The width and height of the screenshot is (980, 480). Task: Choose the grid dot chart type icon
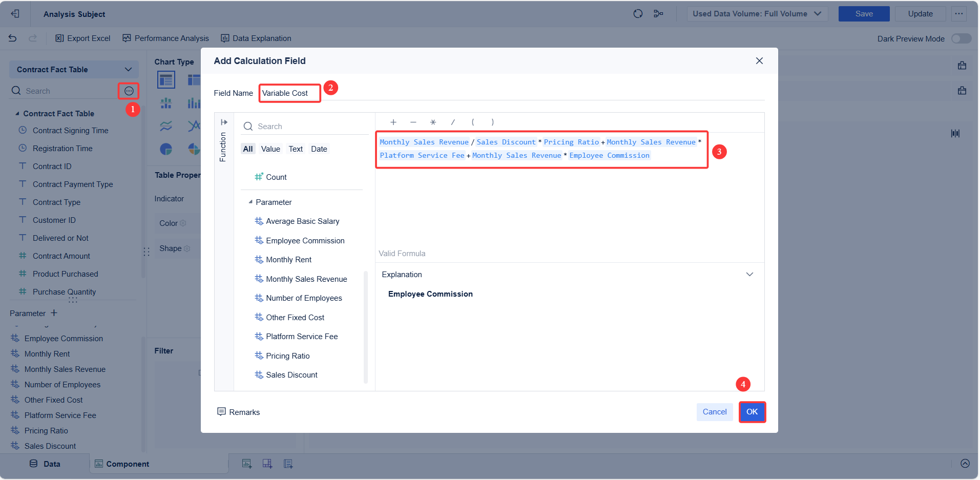pyautogui.click(x=166, y=103)
